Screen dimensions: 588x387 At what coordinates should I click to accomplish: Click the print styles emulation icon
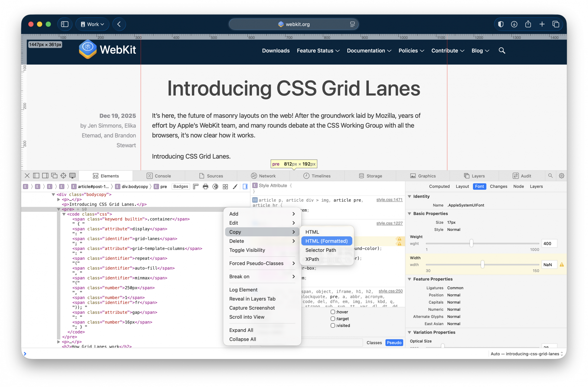pyautogui.click(x=206, y=187)
